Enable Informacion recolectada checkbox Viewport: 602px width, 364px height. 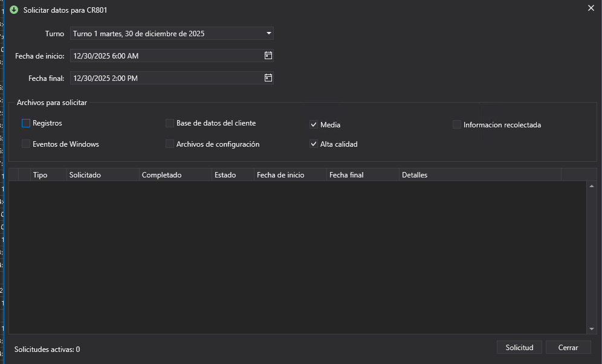[457, 125]
